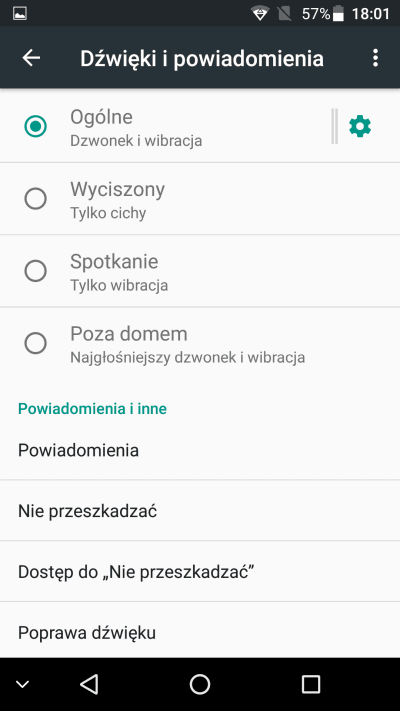Select the Wyciszony radio button
Viewport: 400px width, 711px height.
click(35, 199)
